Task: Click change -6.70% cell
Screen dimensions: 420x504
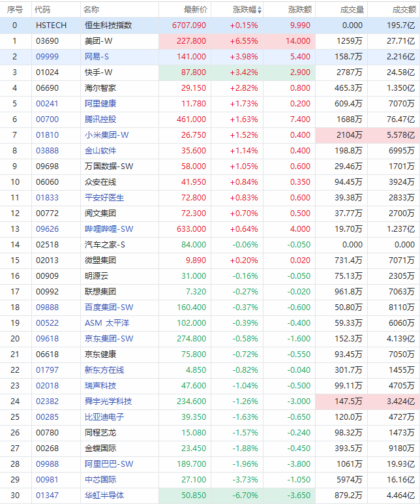Action: coord(245,496)
